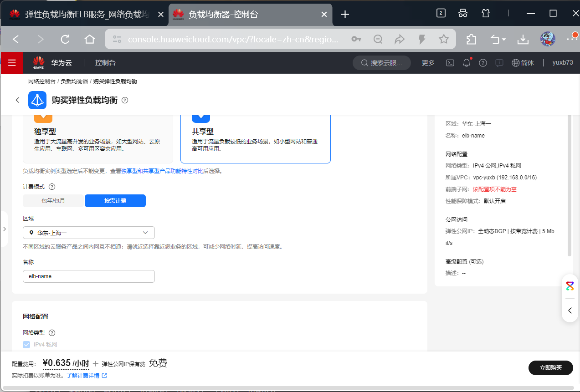Open dropdown beside the browser undo arrow
This screenshot has height=392, width=580.
point(504,40)
